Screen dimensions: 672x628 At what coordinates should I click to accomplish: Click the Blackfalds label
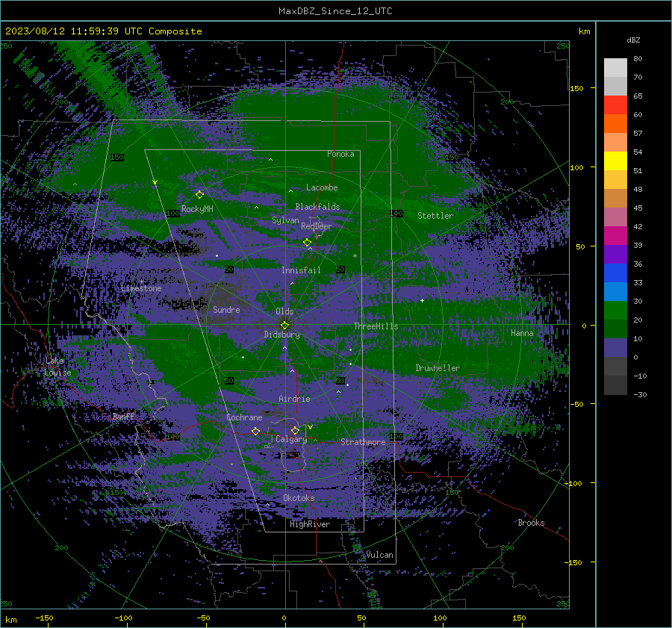pyautogui.click(x=317, y=207)
